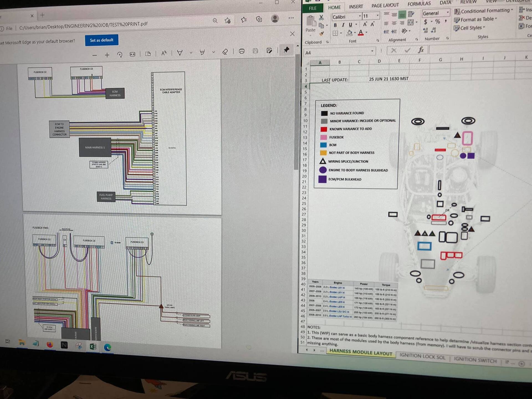Click Conditional Formatting in Styles group

pos(484,11)
